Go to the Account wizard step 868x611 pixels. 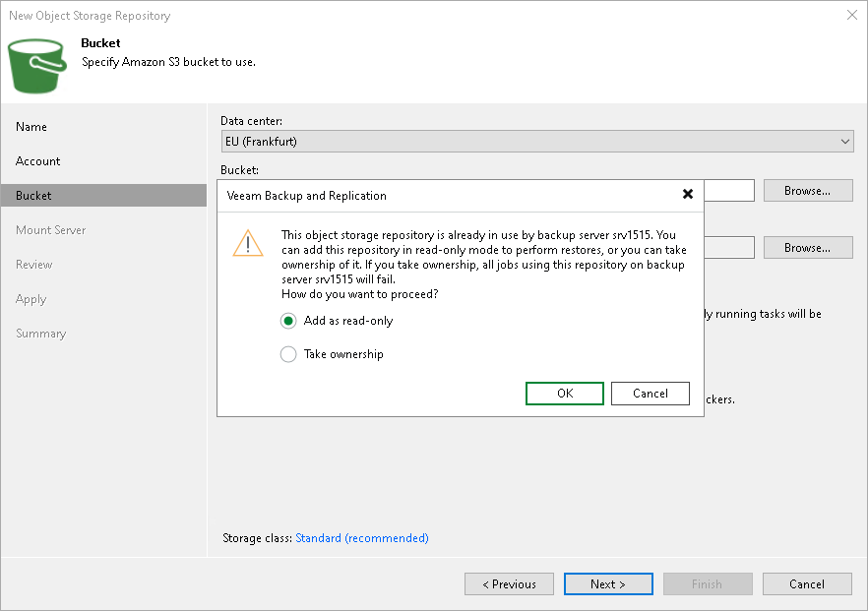coord(37,161)
